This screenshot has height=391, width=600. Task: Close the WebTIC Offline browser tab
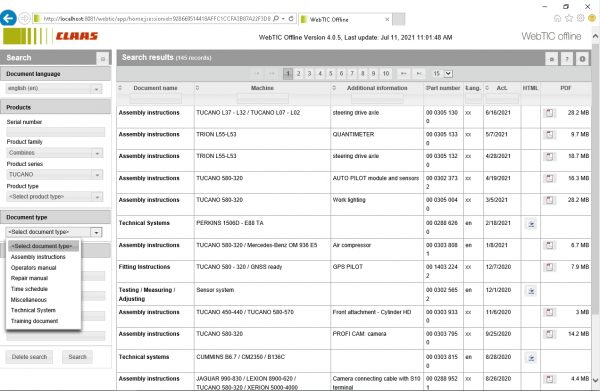[387, 19]
